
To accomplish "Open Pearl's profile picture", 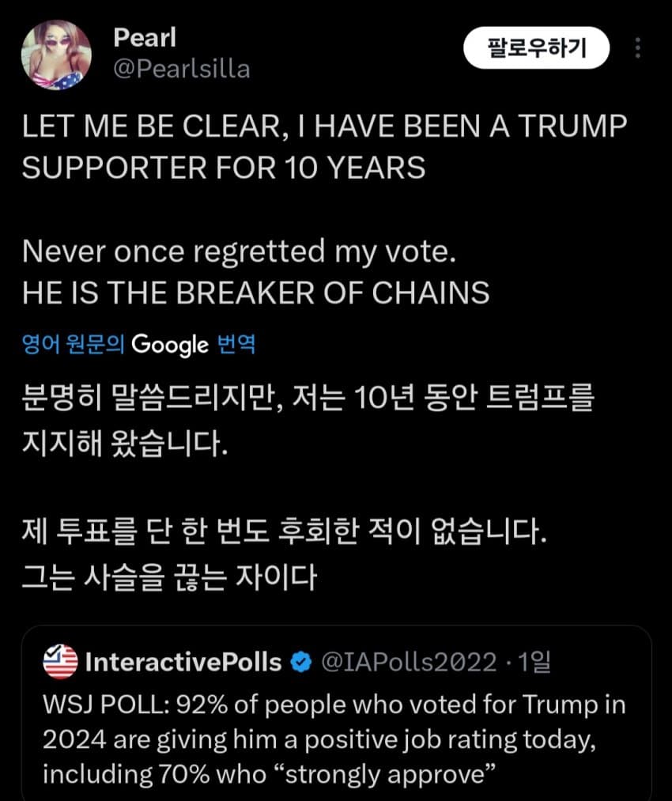I will pyautogui.click(x=56, y=55).
